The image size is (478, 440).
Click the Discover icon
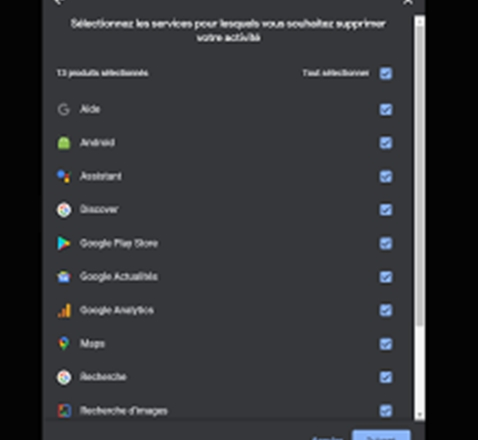(x=64, y=210)
